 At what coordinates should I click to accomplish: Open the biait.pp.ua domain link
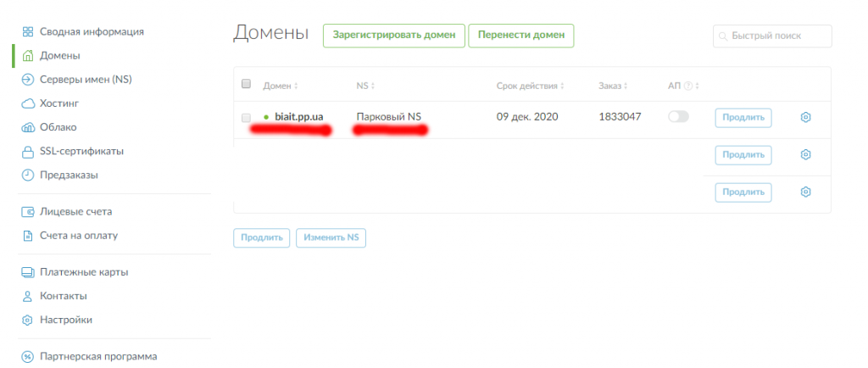(299, 117)
